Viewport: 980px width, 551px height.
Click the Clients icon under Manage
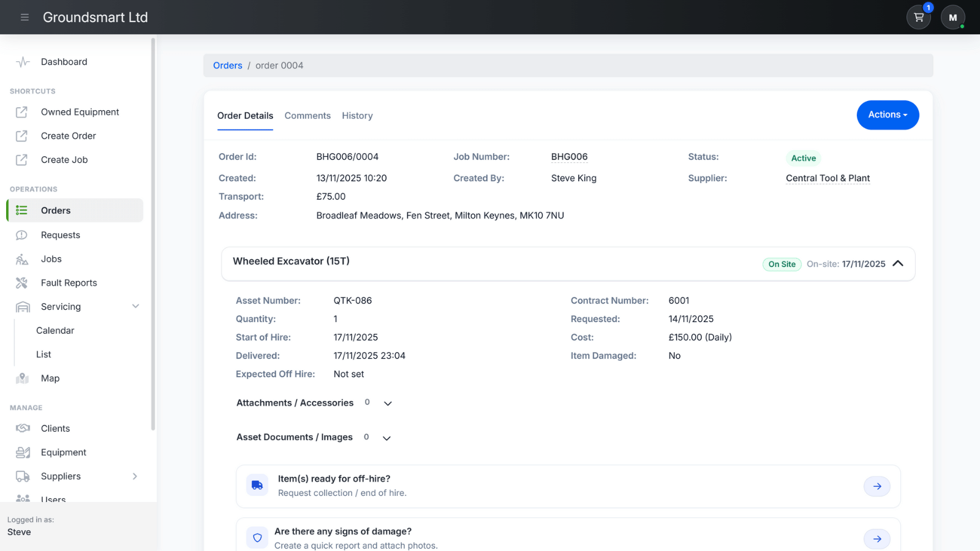[x=21, y=428]
